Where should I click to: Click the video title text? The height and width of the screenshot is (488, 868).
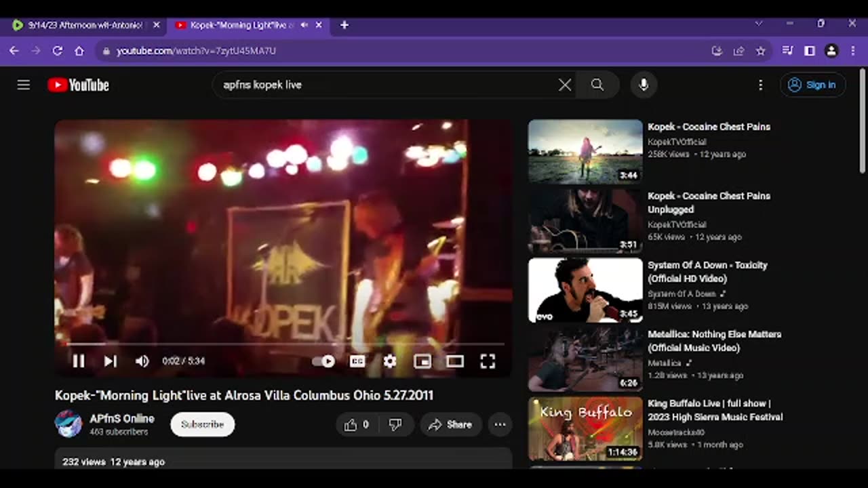(x=244, y=395)
